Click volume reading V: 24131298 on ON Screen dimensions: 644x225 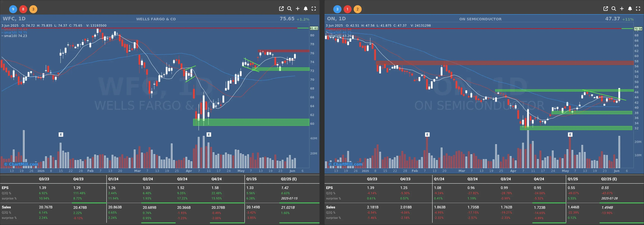click(x=420, y=26)
